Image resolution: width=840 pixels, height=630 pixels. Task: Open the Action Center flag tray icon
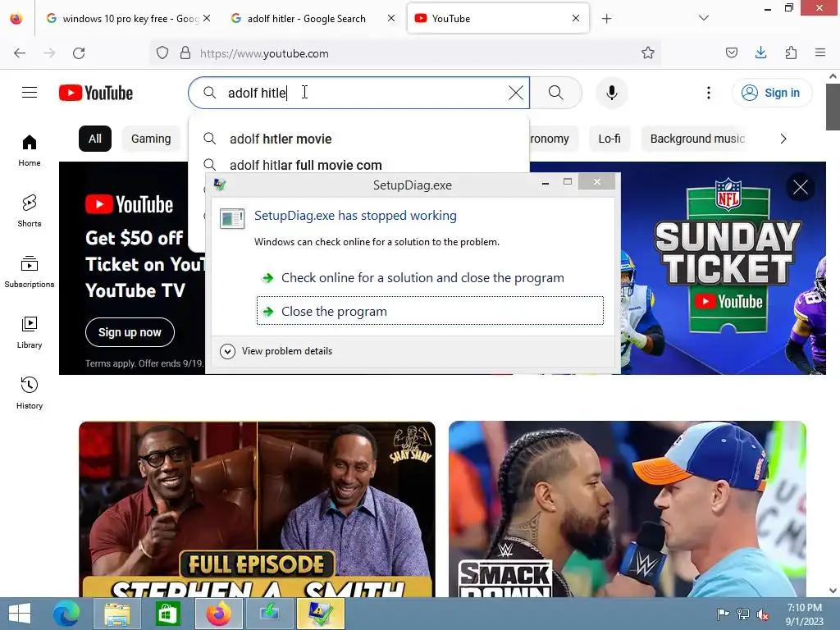[x=722, y=614]
